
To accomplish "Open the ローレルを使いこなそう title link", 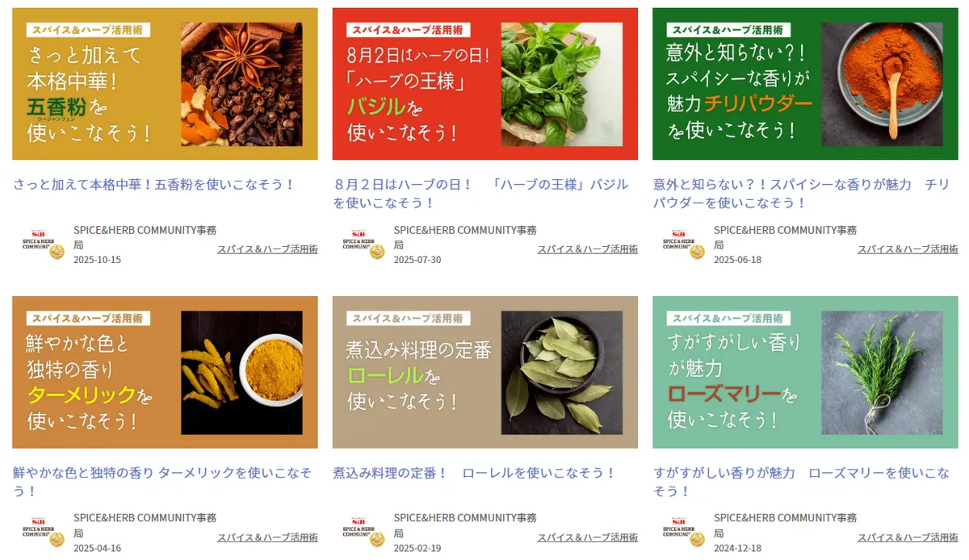I will (475, 473).
